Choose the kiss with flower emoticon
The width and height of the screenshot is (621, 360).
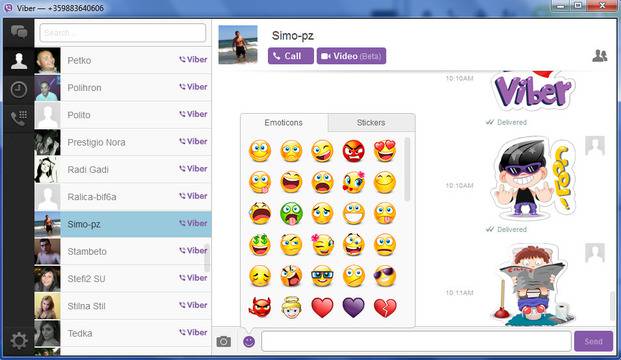[353, 182]
